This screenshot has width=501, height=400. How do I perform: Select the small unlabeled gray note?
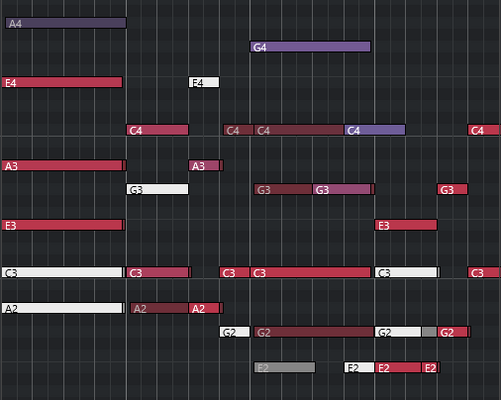429,332
